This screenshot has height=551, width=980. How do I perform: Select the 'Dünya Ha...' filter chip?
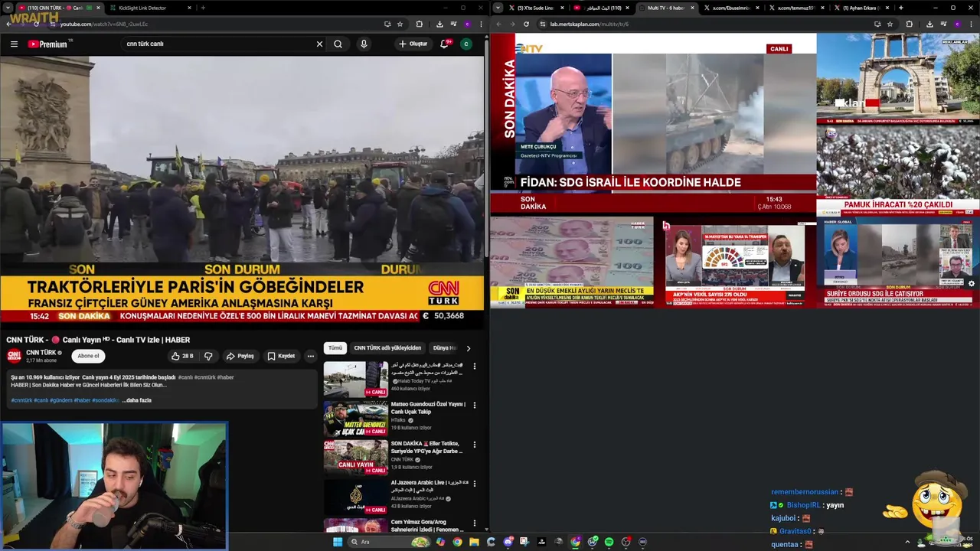point(444,348)
